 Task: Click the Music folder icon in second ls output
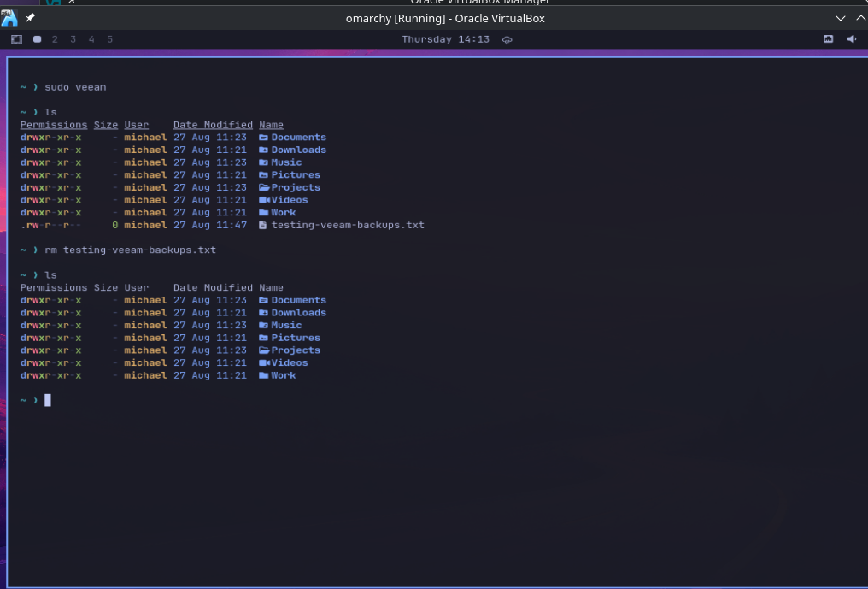point(263,325)
